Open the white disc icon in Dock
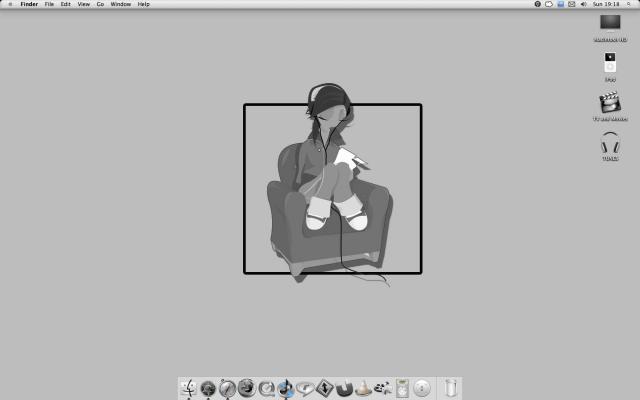The image size is (640, 400). [x=422, y=388]
